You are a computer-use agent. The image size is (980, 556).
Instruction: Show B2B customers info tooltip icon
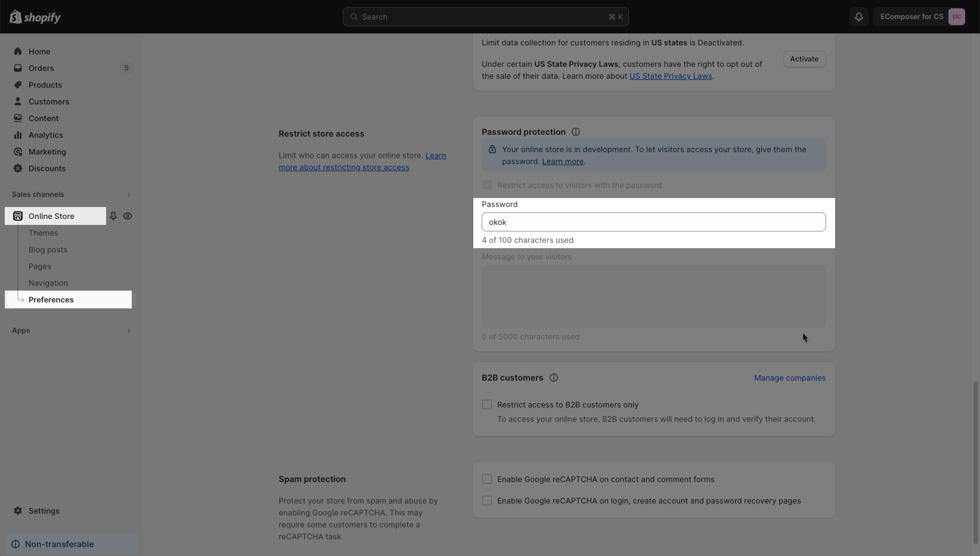[x=554, y=378]
